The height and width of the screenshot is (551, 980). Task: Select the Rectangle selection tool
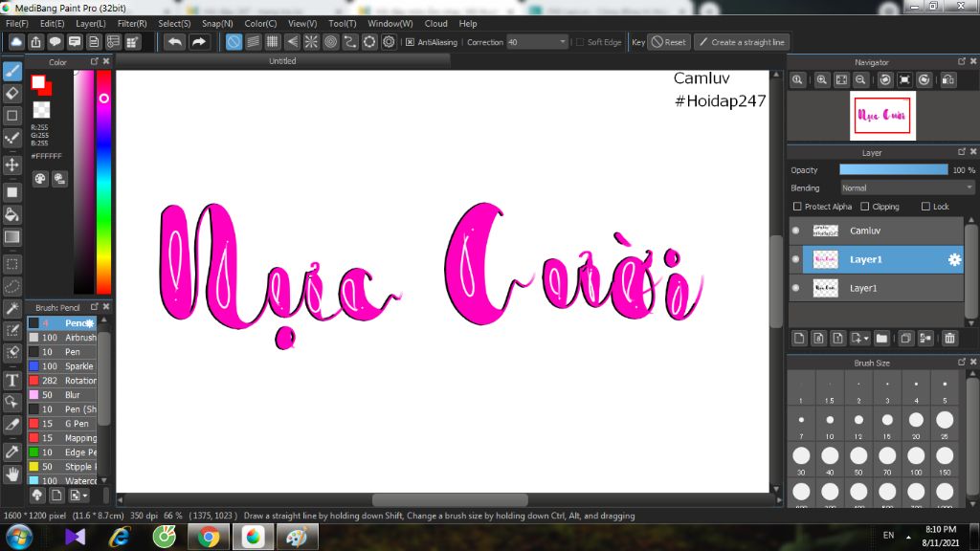point(11,264)
